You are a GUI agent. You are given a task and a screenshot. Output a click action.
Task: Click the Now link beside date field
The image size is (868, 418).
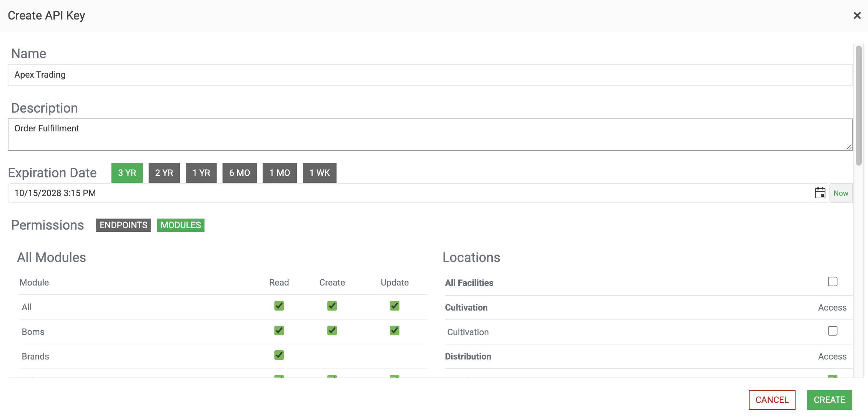841,193
